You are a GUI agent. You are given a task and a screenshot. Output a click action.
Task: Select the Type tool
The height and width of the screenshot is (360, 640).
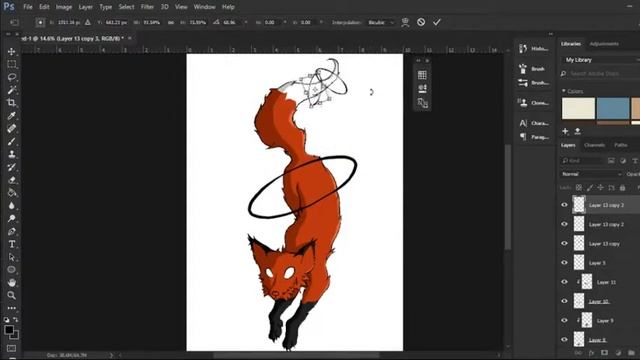click(11, 244)
